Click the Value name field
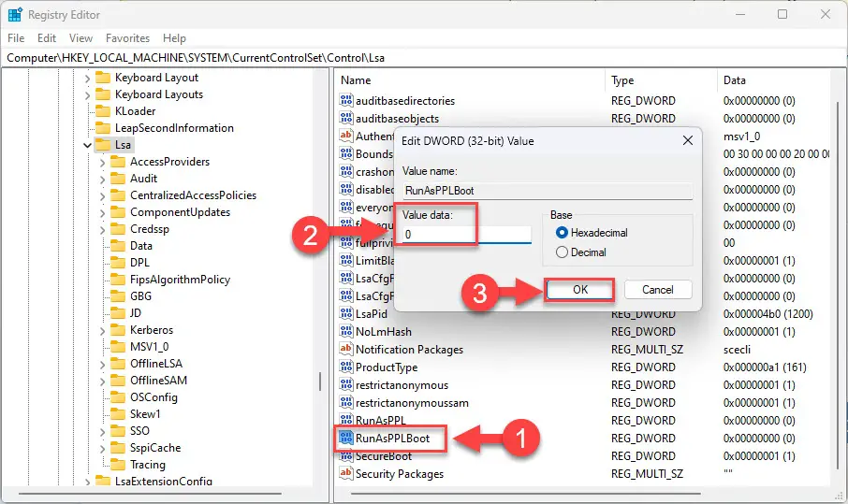This screenshot has height=504, width=848. 548,191
